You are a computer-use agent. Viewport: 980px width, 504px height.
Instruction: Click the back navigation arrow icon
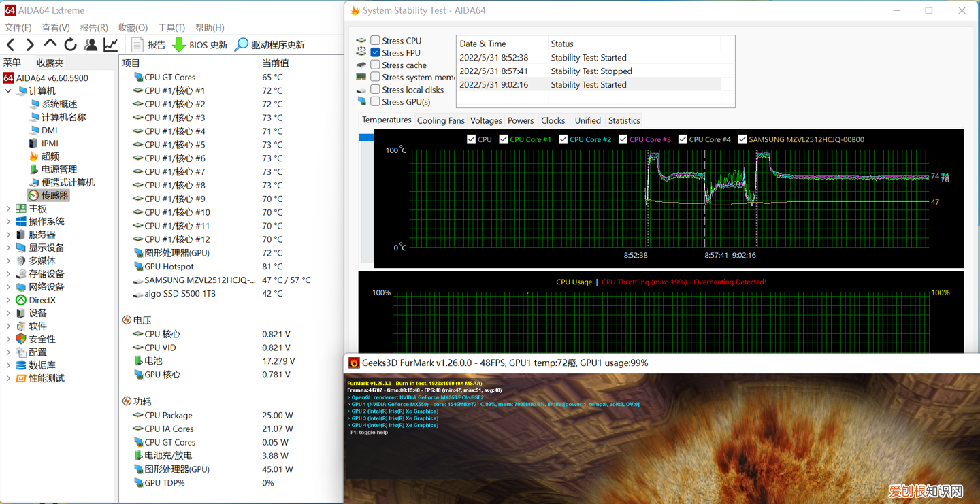tap(11, 45)
